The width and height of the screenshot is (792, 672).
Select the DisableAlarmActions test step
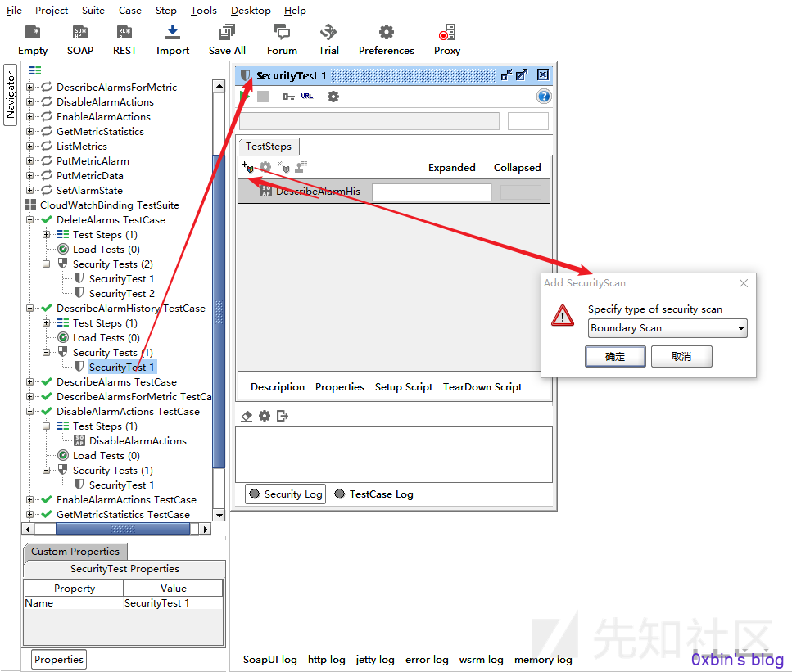138,441
